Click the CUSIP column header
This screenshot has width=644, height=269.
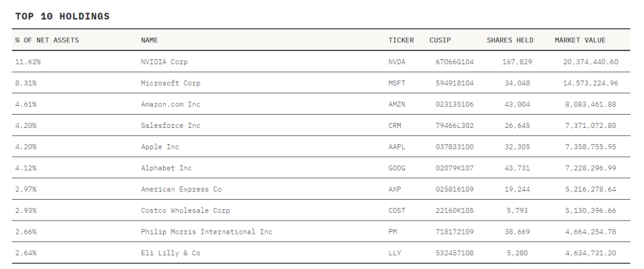[440, 40]
